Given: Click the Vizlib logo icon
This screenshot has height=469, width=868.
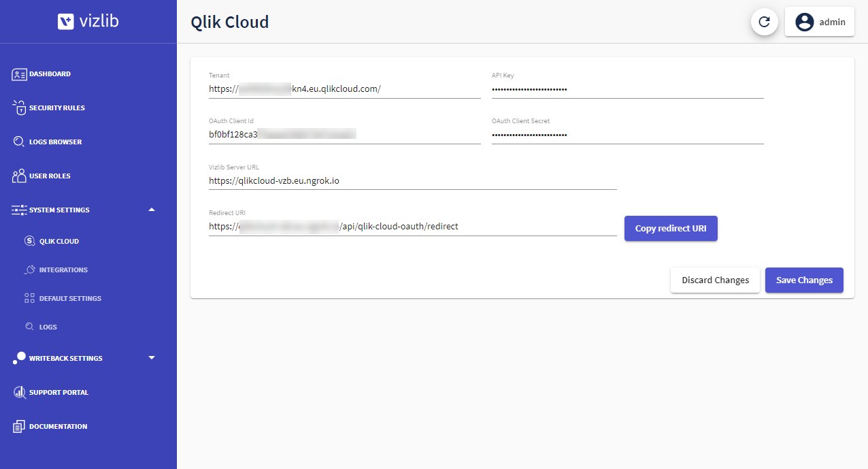Looking at the screenshot, I should tap(65, 22).
